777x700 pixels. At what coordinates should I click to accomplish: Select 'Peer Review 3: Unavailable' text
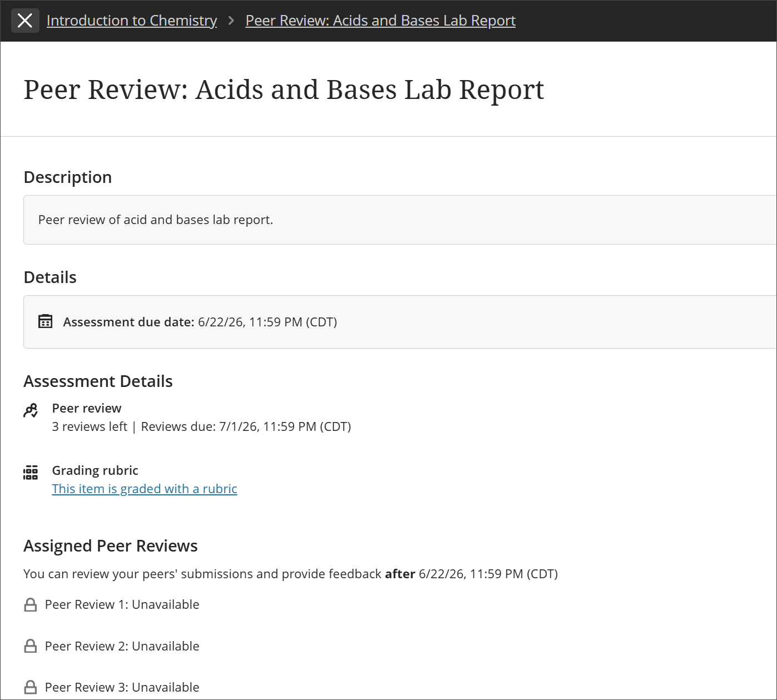click(122, 687)
